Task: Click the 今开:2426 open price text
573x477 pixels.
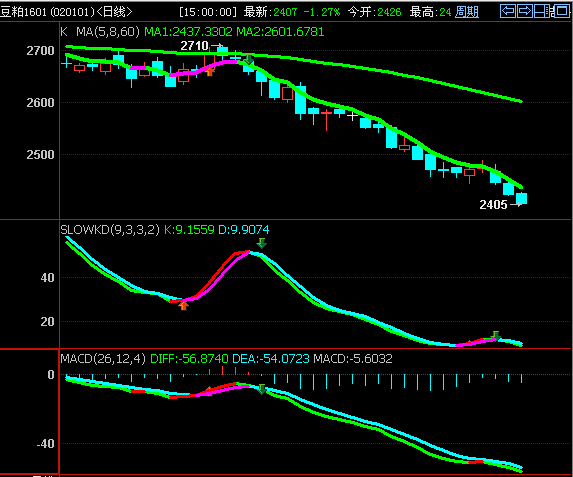Action: coord(375,12)
